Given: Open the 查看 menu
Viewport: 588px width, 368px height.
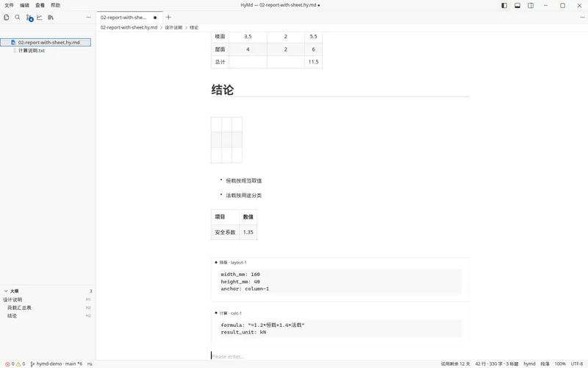Looking at the screenshot, I should [40, 5].
